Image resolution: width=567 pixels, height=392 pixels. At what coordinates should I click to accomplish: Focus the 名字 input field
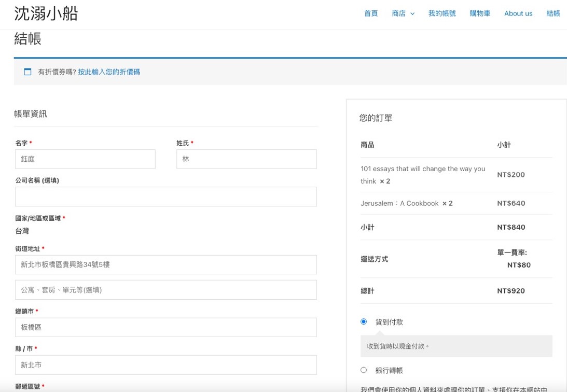(85, 159)
